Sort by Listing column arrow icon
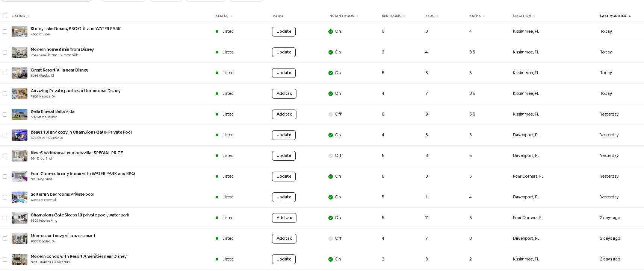644x271 pixels. coord(29,16)
